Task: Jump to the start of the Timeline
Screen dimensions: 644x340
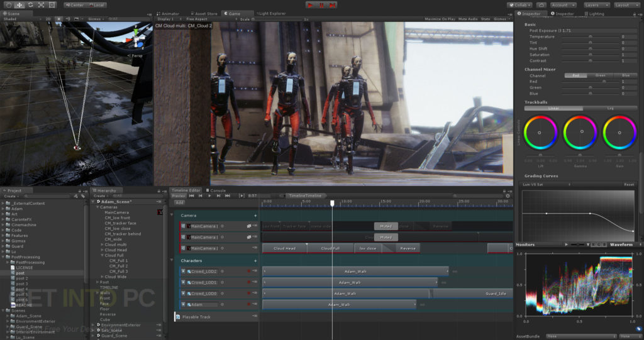Action: 191,195
